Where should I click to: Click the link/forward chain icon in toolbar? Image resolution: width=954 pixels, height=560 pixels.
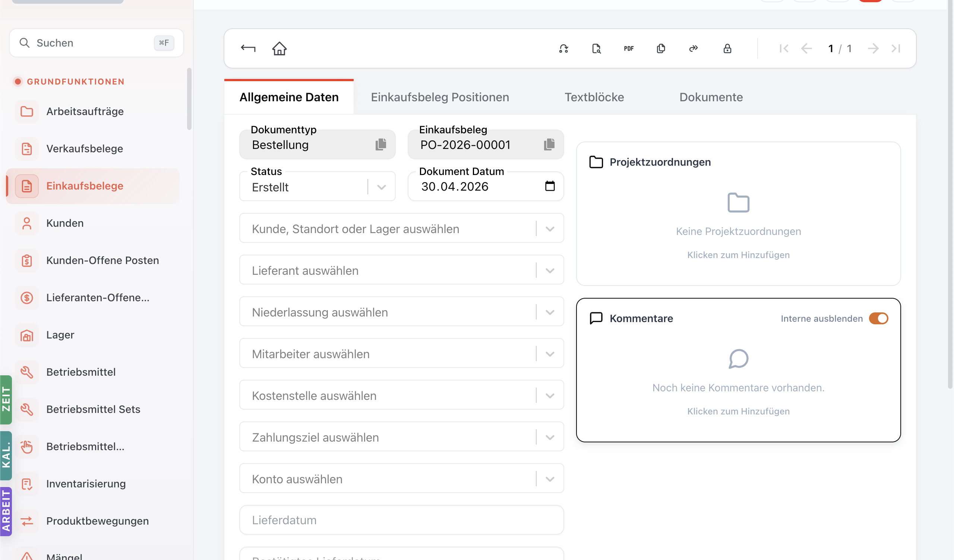(x=694, y=48)
